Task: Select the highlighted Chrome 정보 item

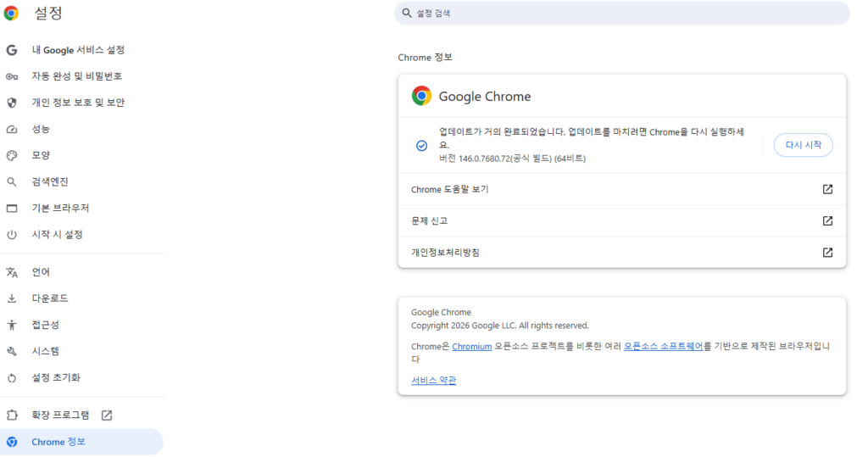Action: [82, 442]
